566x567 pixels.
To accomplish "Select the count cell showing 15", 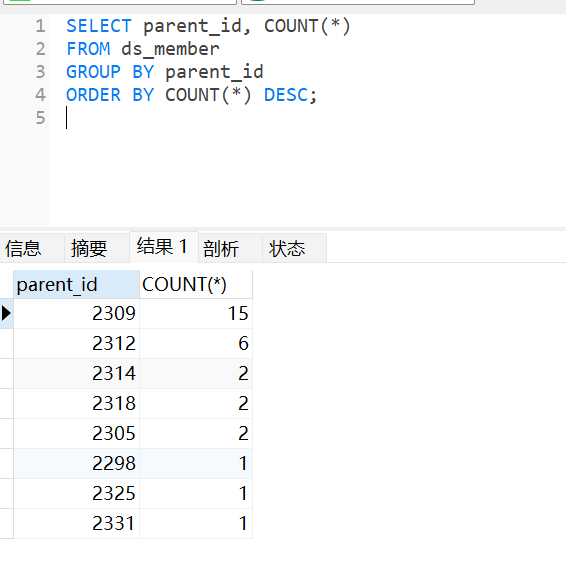I will pyautogui.click(x=196, y=314).
